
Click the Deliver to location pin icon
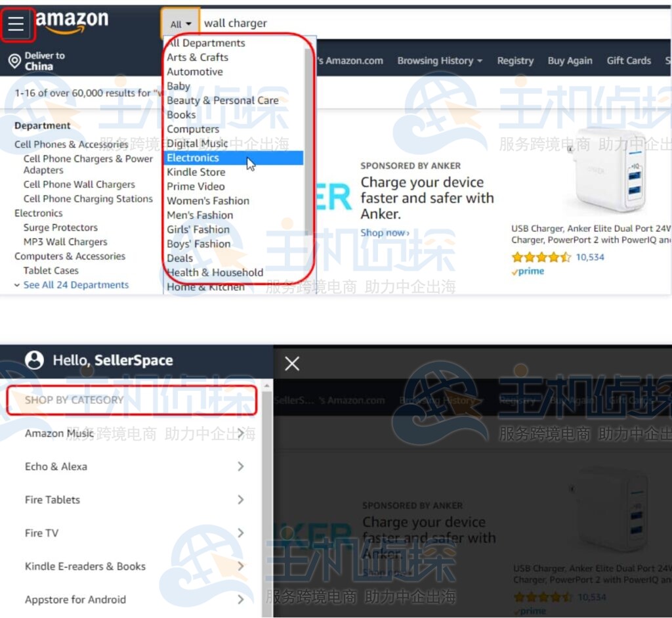(x=14, y=61)
